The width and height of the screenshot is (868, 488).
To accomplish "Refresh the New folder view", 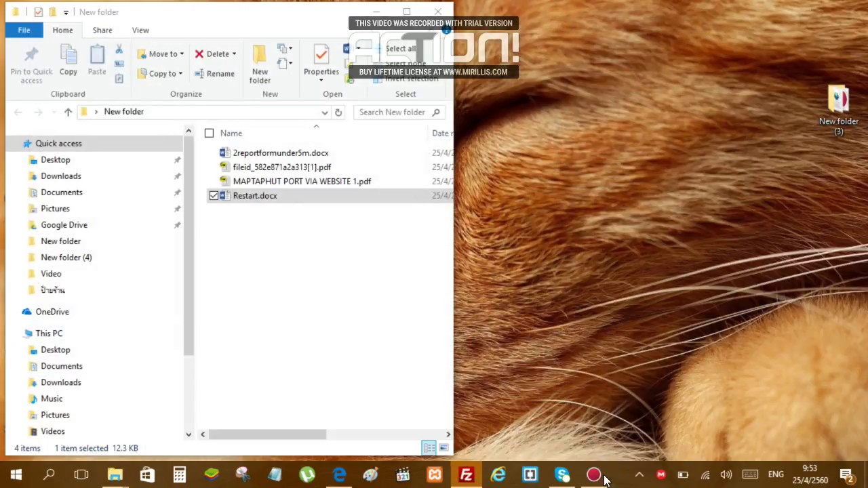I will click(338, 113).
